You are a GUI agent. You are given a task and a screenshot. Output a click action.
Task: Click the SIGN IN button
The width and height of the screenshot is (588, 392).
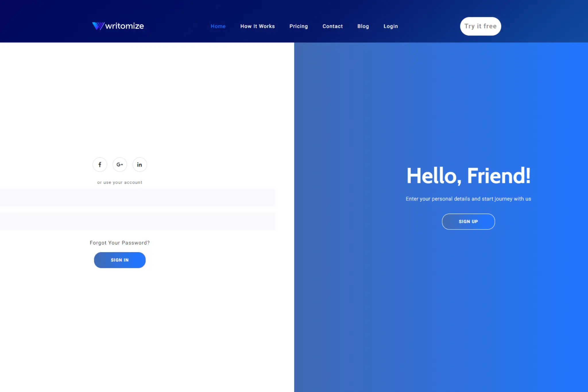[x=119, y=260]
